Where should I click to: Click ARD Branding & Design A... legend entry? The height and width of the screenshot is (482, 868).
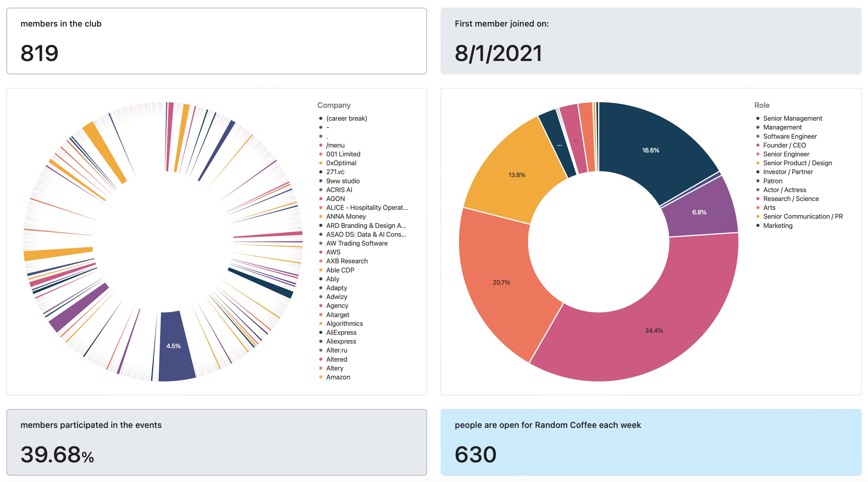tap(362, 225)
